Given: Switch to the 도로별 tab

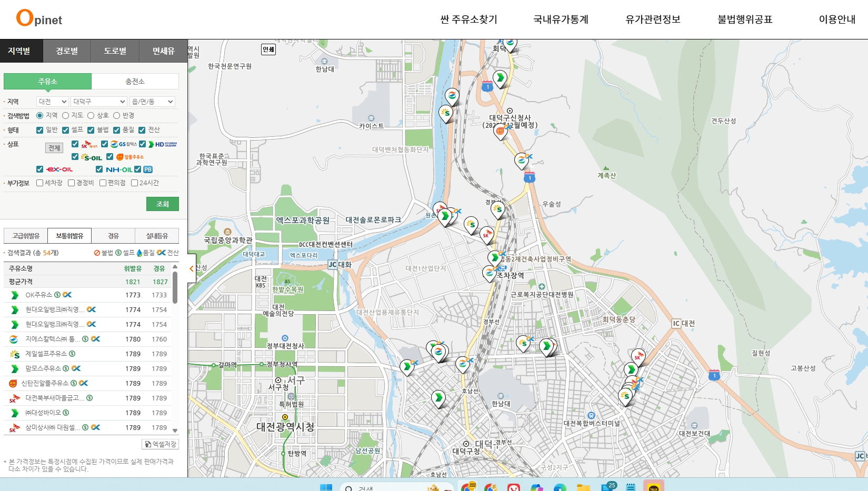Looking at the screenshot, I should 115,51.
